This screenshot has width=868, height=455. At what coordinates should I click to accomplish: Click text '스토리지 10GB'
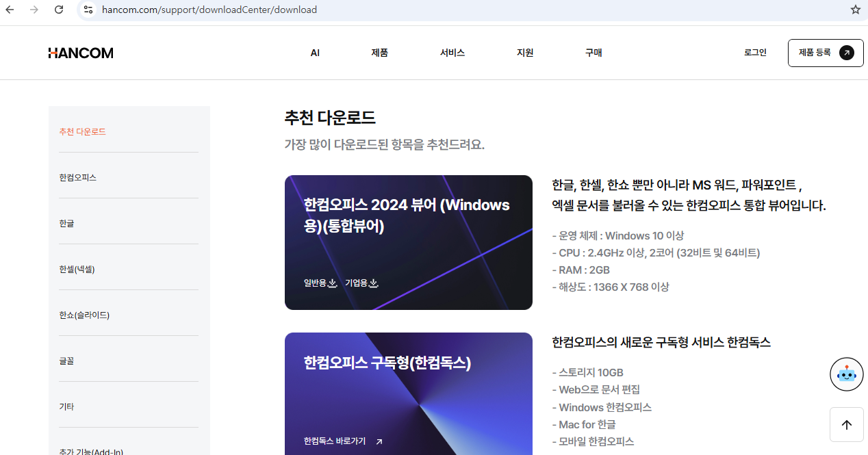pyautogui.click(x=588, y=372)
